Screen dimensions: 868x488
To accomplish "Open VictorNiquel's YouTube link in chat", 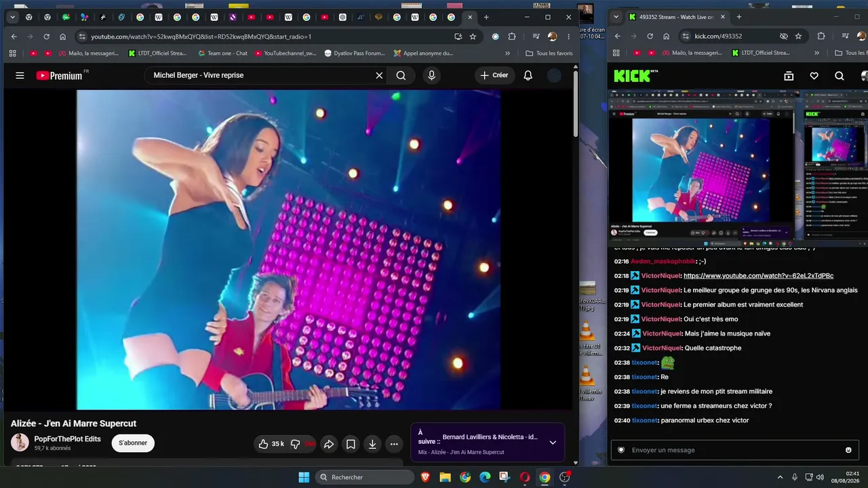I will click(758, 276).
